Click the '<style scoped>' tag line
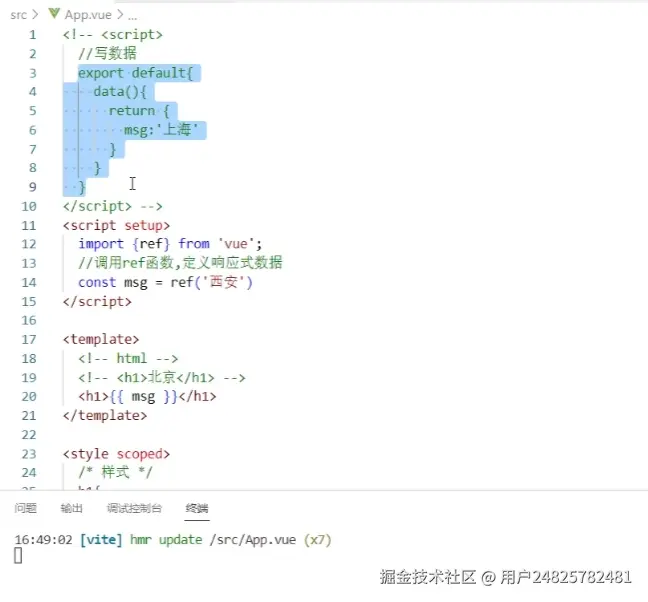Viewport: 648px width, 602px height. 116,454
